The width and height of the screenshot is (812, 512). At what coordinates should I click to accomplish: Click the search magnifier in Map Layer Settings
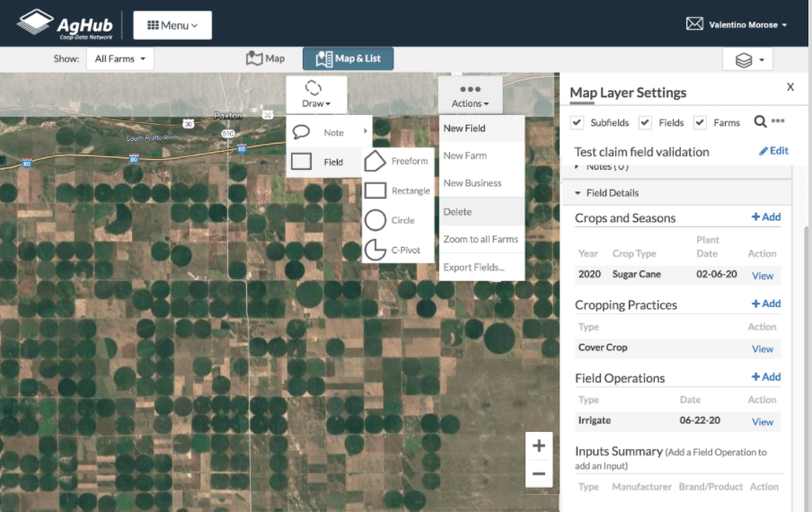click(760, 122)
